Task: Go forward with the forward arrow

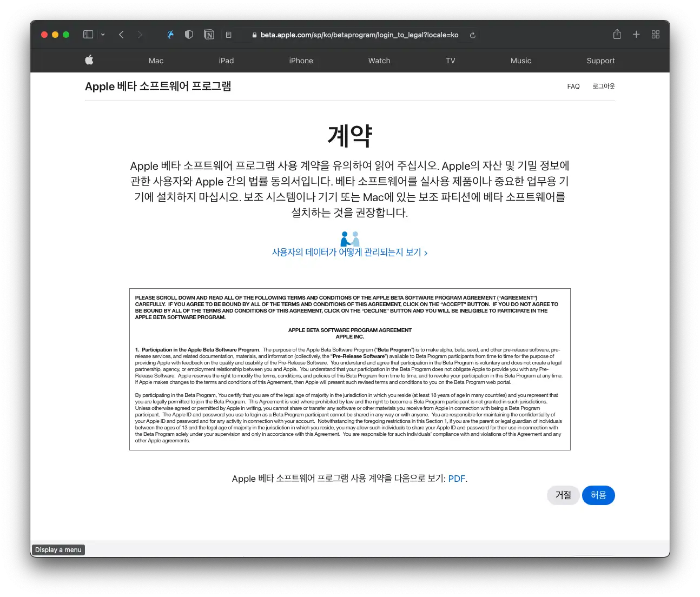Action: coord(140,35)
